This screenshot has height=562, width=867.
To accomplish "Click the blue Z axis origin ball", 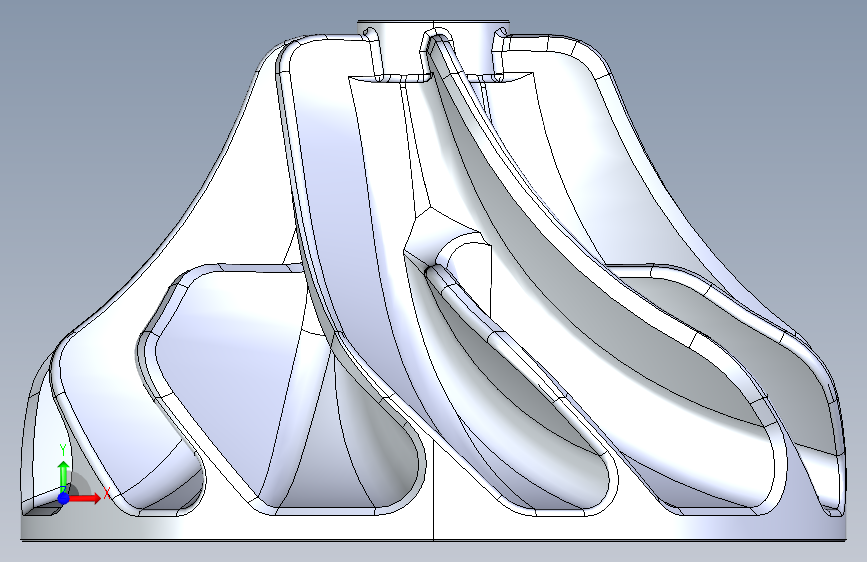I will 64,498.
